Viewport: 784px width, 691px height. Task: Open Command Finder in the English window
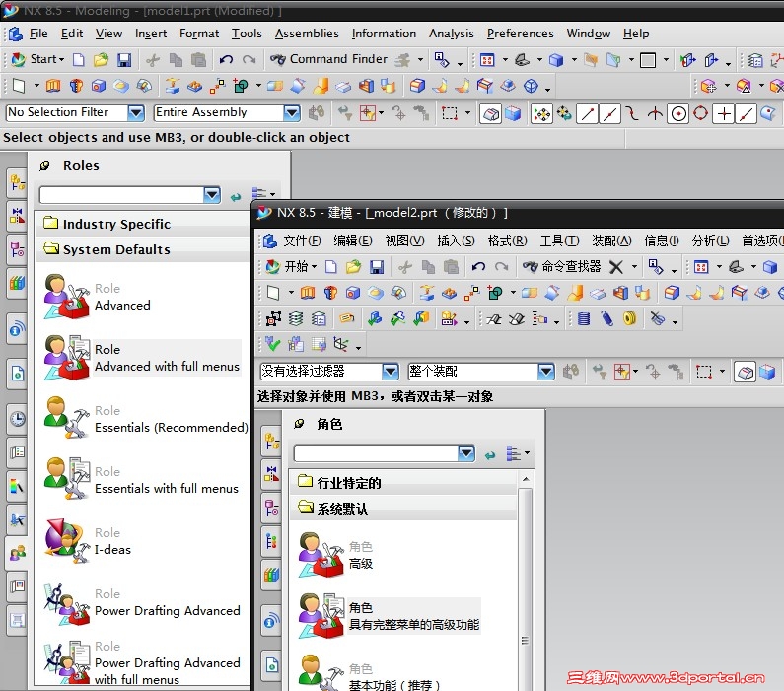[328, 59]
